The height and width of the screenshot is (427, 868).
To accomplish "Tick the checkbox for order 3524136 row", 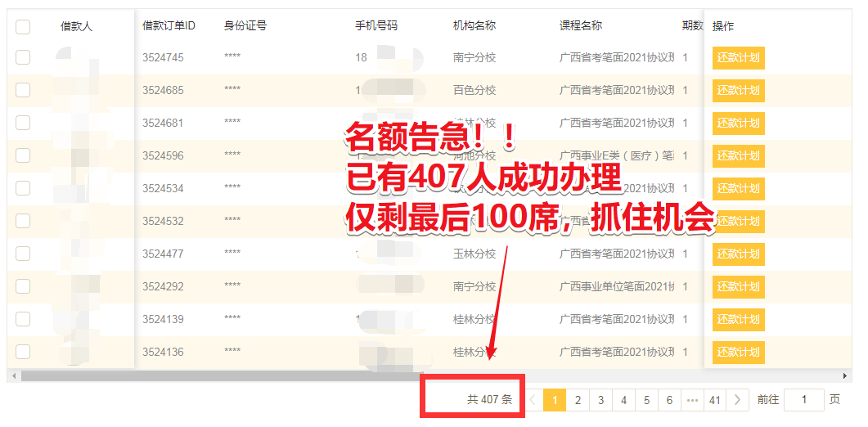I will pyautogui.click(x=23, y=352).
